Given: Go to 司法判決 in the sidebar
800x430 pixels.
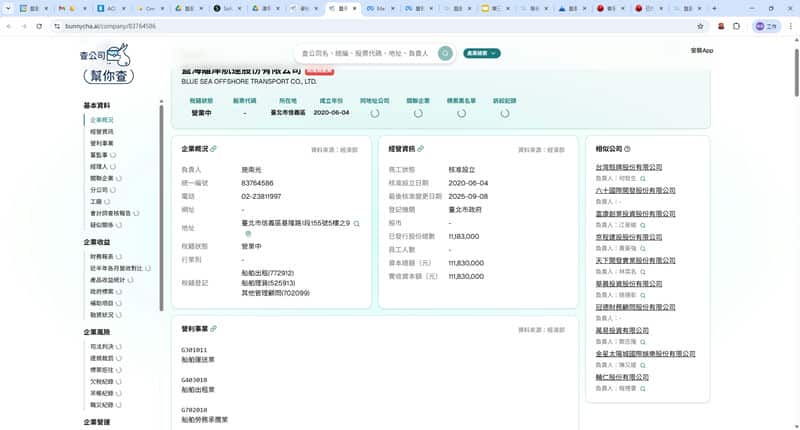Looking at the screenshot, I should (x=101, y=346).
